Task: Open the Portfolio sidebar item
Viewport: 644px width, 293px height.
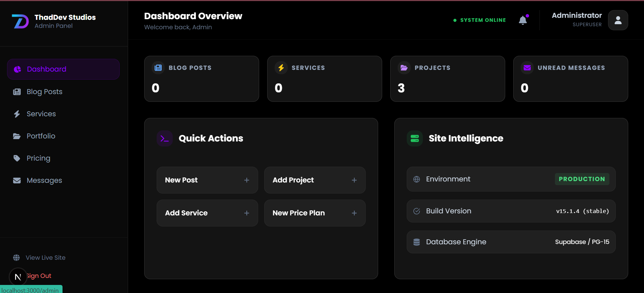Action: click(41, 136)
